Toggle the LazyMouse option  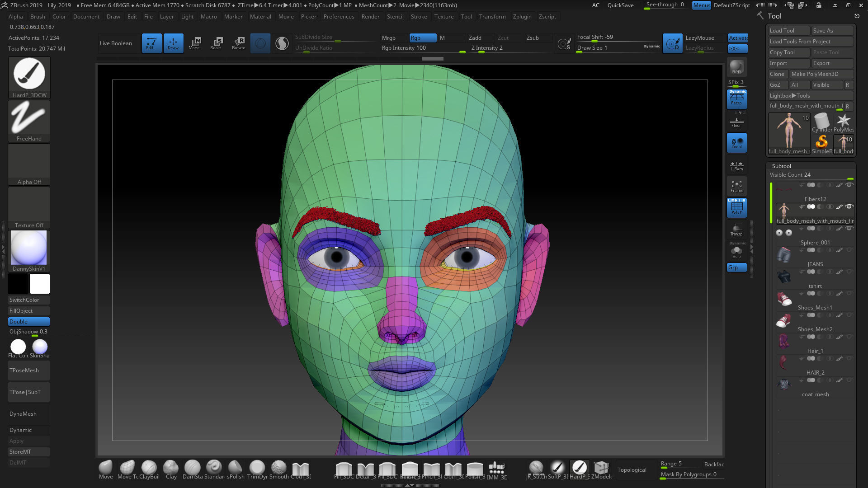703,38
